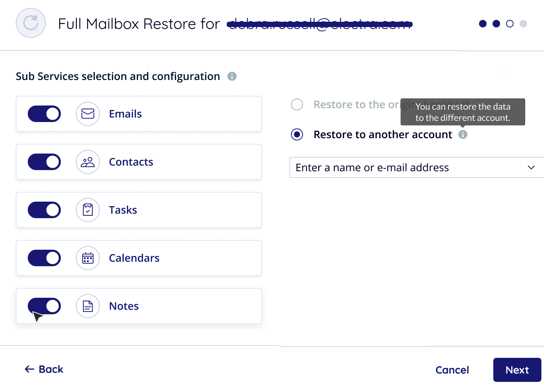The width and height of the screenshot is (544, 392).
Task: Select Restore to the original account radio
Action: tap(297, 104)
